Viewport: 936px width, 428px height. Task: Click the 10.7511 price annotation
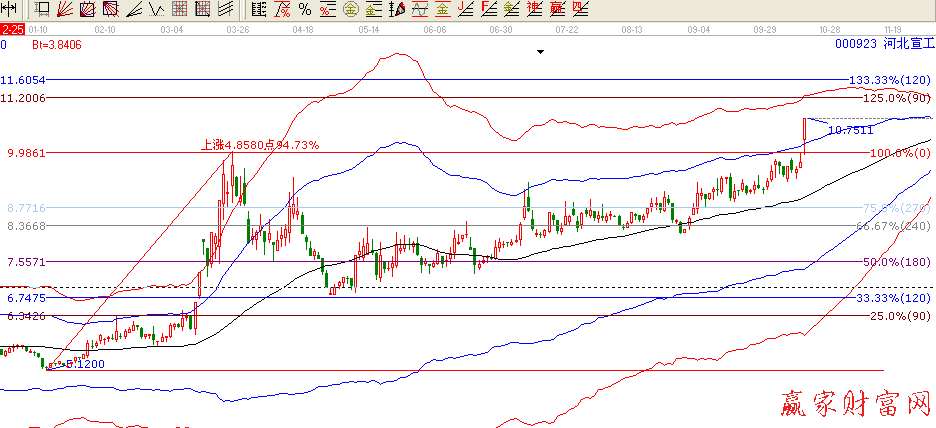pyautogui.click(x=851, y=130)
